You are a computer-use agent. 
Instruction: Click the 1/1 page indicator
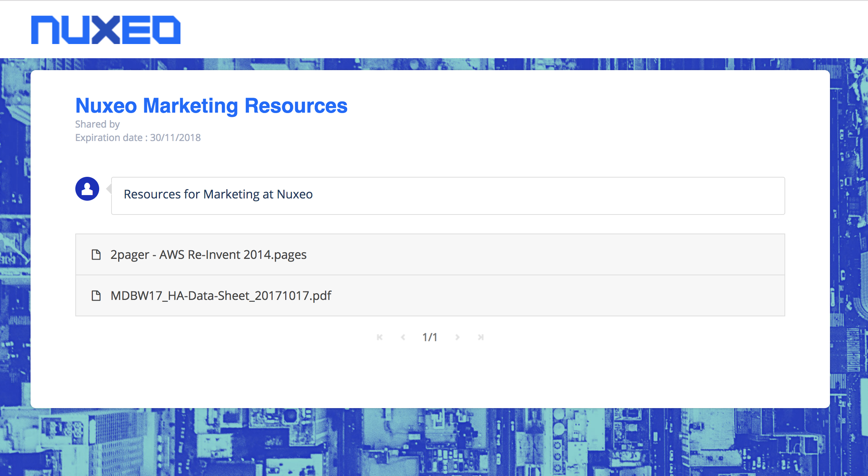[x=430, y=337]
